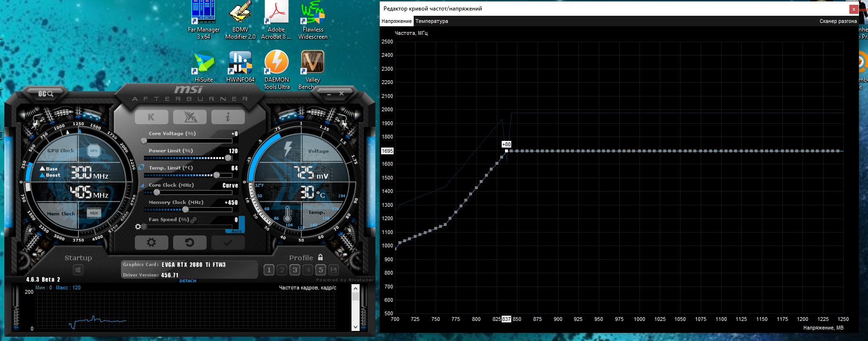Screen dimensions: 868x341
Task: Open the HiSuite desktop icon
Action: click(x=204, y=67)
